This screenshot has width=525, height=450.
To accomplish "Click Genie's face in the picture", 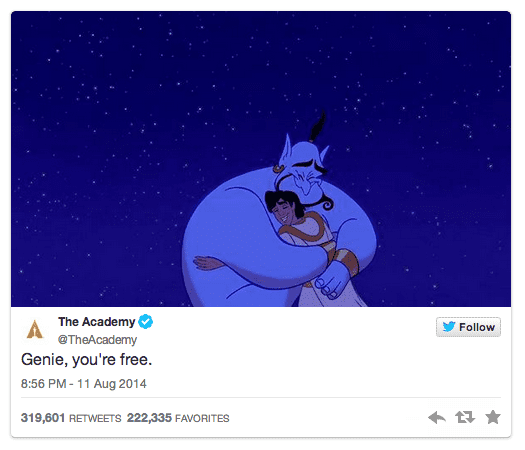I will (305, 171).
